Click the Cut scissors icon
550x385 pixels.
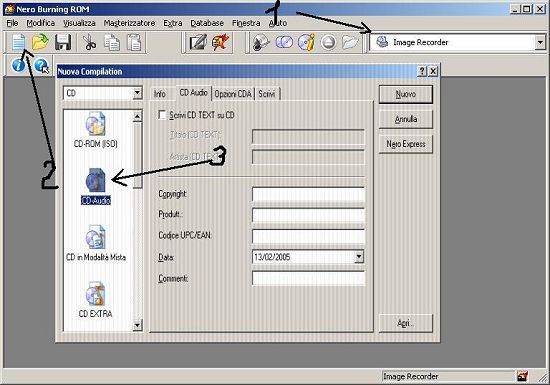point(90,42)
